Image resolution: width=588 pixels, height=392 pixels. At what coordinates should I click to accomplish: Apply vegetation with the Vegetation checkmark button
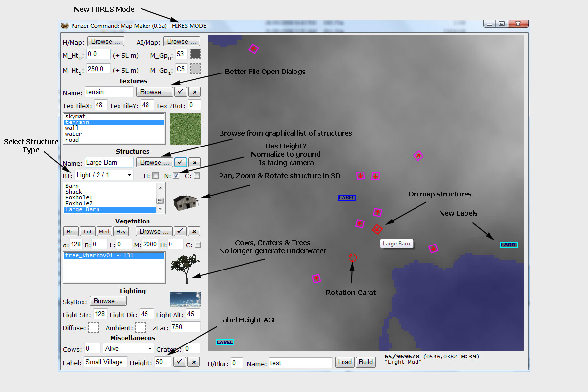(181, 231)
